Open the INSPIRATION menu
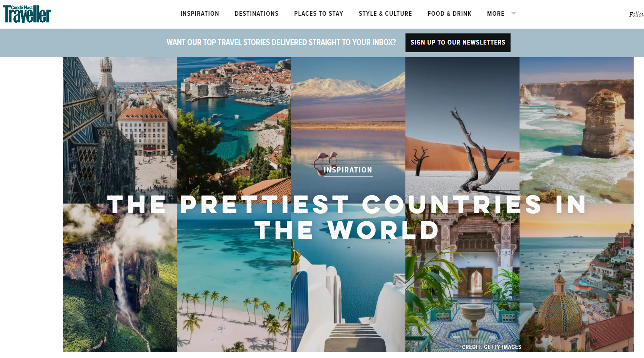 point(200,13)
